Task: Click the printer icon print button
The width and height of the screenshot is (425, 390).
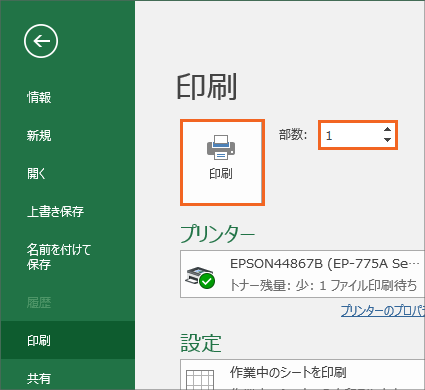Action: [x=222, y=162]
